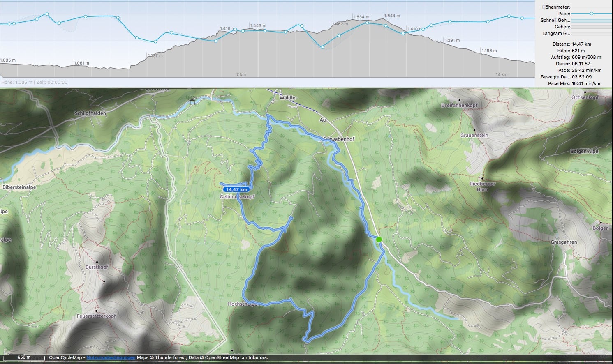Click the Bolgen Alpe map label

pyautogui.click(x=584, y=152)
